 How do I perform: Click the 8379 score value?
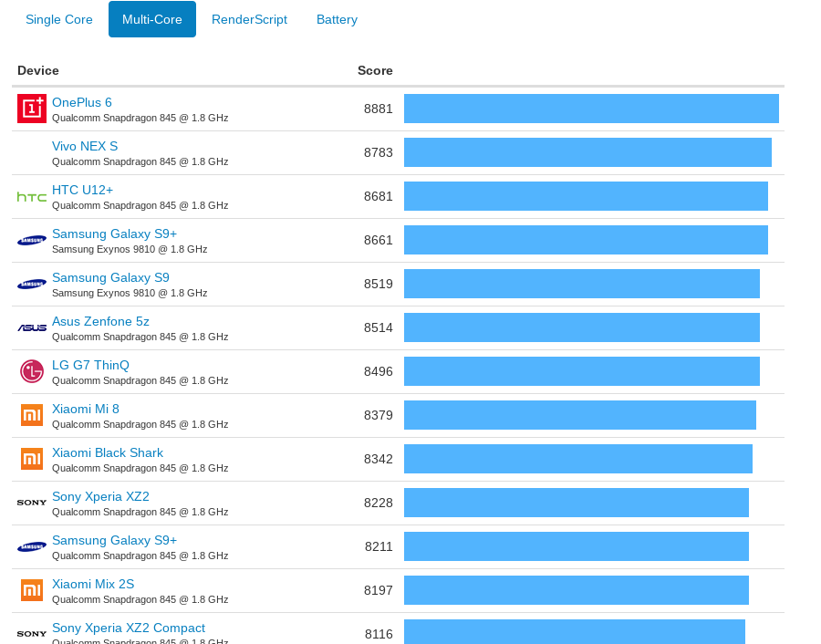pyautogui.click(x=378, y=416)
